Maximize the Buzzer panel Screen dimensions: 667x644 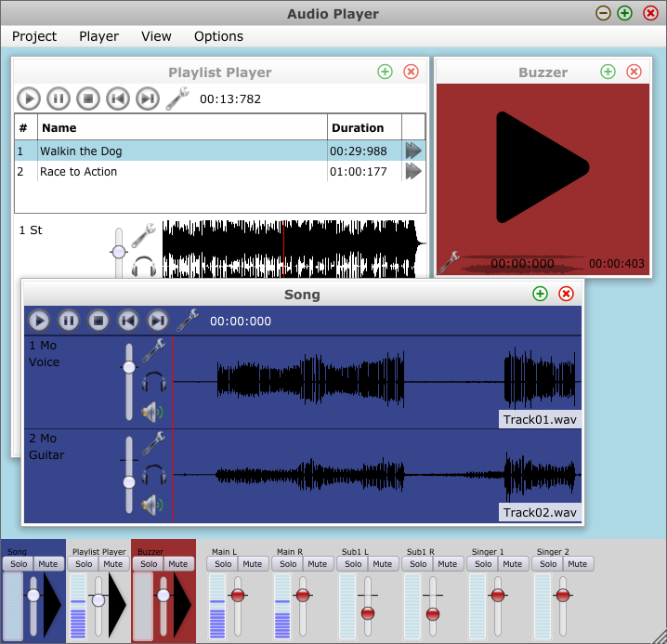pyautogui.click(x=608, y=72)
